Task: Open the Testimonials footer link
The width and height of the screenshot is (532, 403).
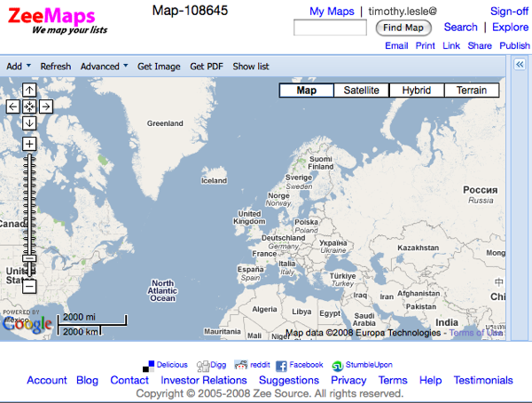Action: coord(483,380)
